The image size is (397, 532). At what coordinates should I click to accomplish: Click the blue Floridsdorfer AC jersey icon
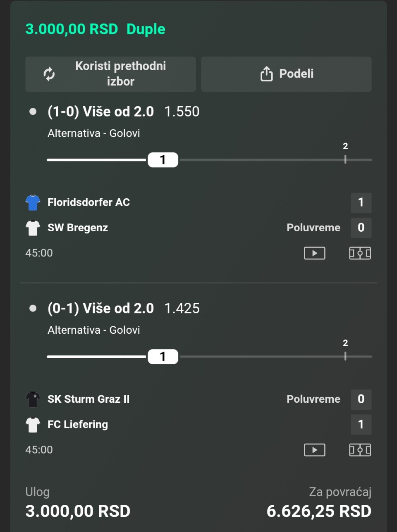coord(33,202)
